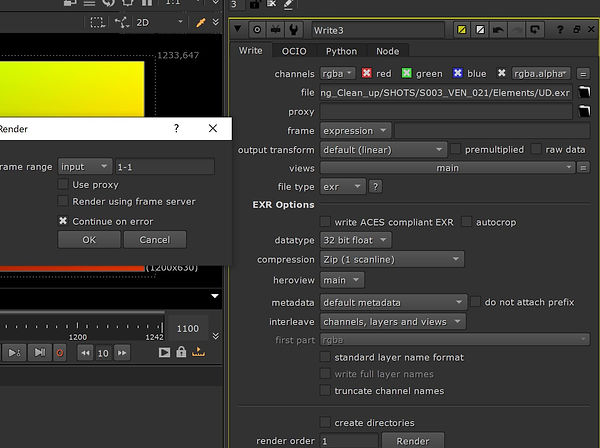
Task: Click the equals button beside rgba.alpha
Action: coord(583,74)
